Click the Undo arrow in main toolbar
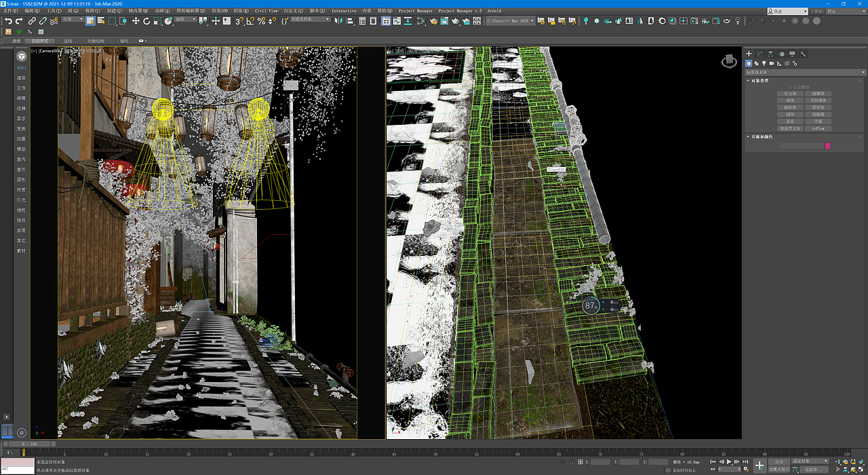Image resolution: width=868 pixels, height=475 pixels. click(x=8, y=21)
